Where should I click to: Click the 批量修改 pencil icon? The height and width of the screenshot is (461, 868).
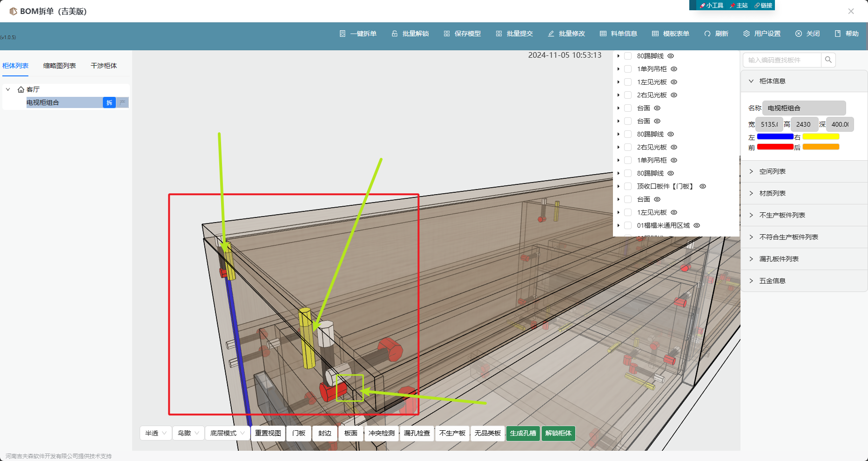[x=551, y=34]
